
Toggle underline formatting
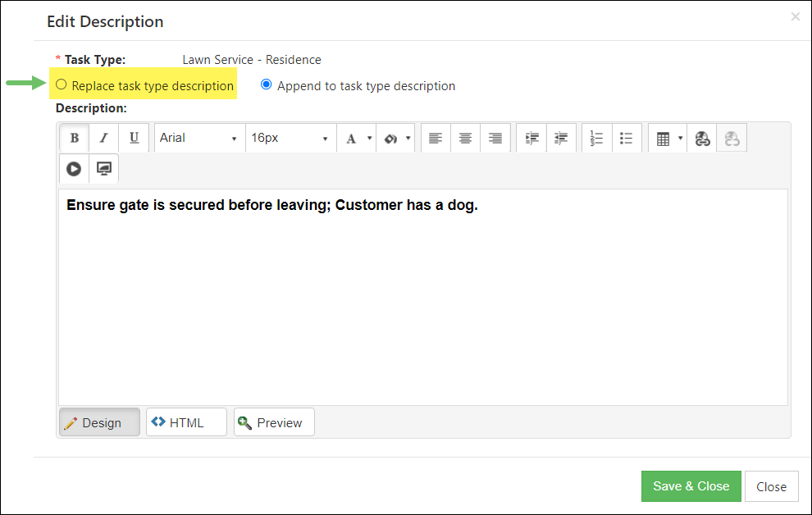tap(135, 139)
